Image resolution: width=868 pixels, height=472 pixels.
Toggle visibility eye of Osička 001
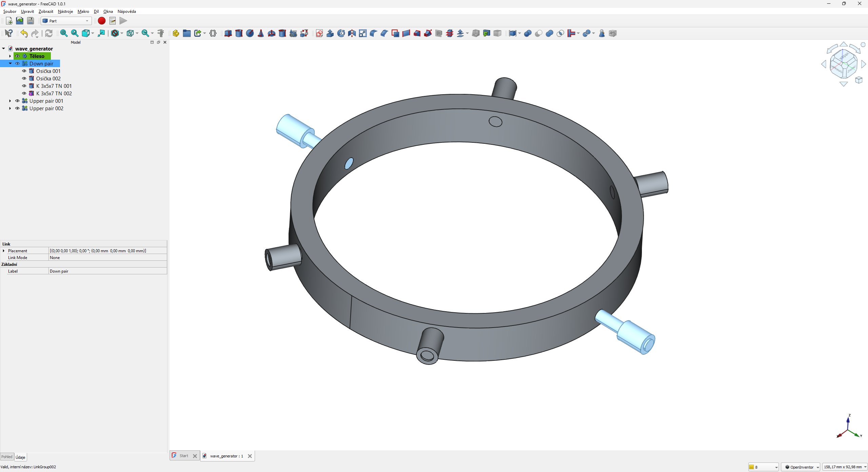coord(24,71)
